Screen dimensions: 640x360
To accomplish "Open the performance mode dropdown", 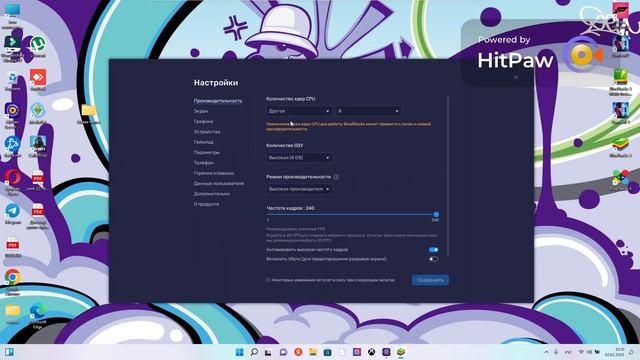I will [299, 189].
